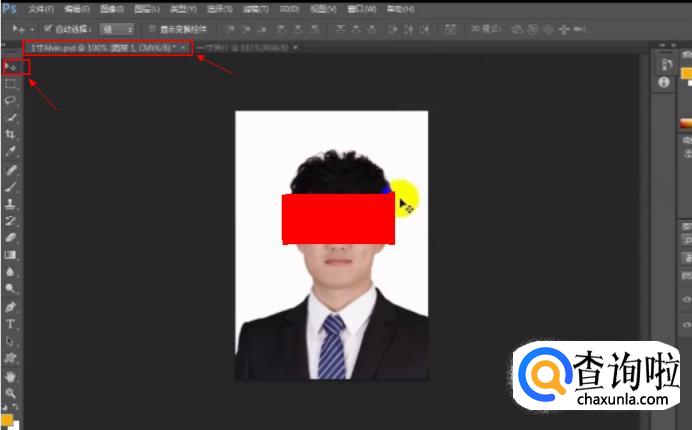Select the Move tool in the toolbar
This screenshot has height=430, width=692.
(x=11, y=67)
